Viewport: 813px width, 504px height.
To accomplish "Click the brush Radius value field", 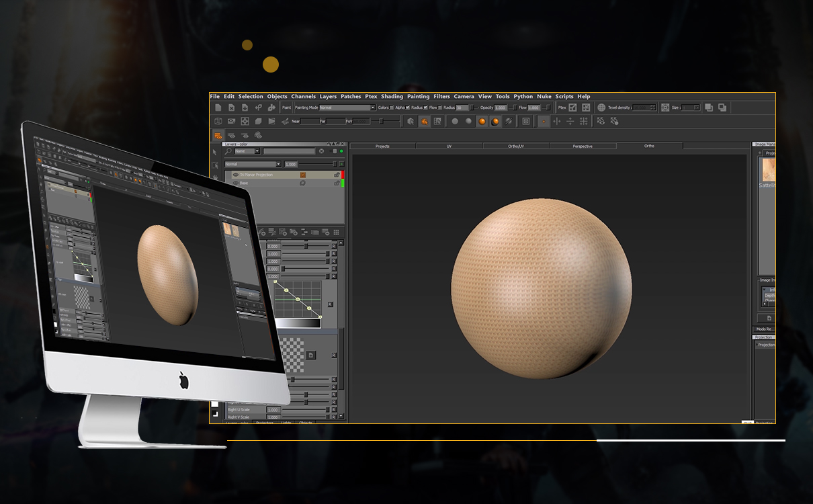I will tap(462, 108).
